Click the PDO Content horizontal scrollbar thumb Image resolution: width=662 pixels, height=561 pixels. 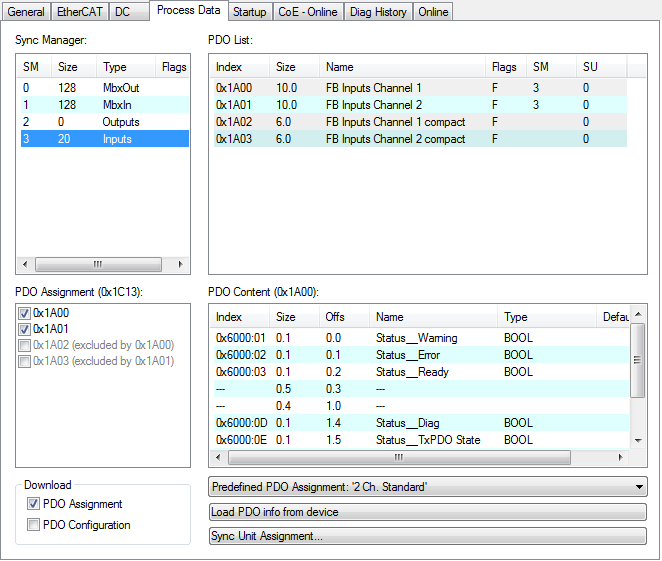coord(399,457)
